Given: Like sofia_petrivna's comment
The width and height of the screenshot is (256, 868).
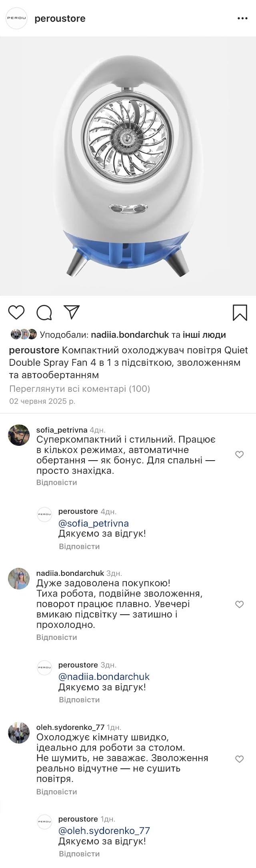Looking at the screenshot, I should [x=239, y=455].
